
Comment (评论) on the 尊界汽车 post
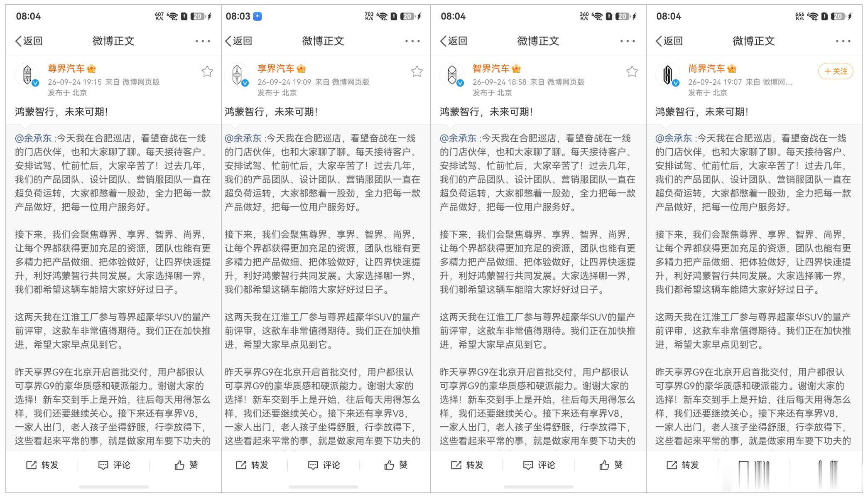tap(114, 465)
